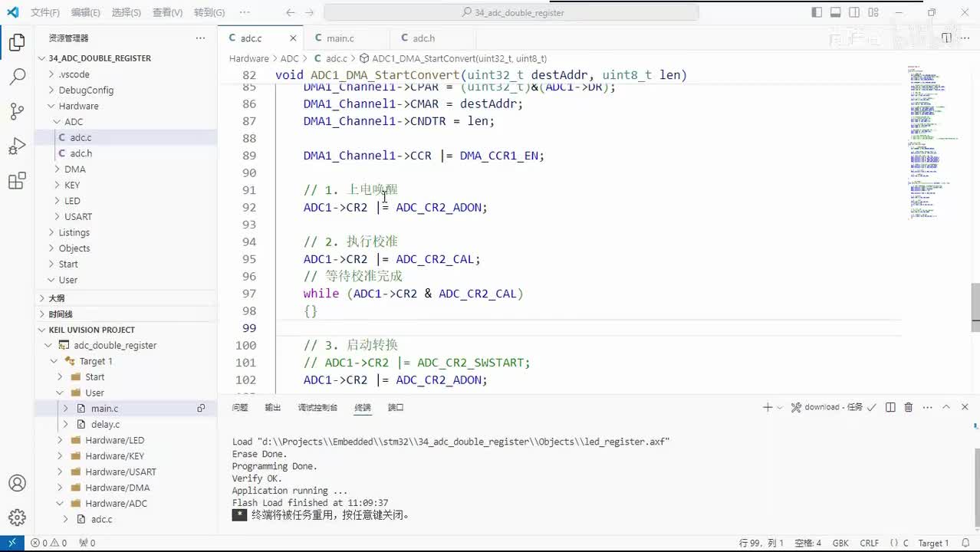Switch to the Ports panel tab
The height and width of the screenshot is (552, 980).
click(396, 407)
